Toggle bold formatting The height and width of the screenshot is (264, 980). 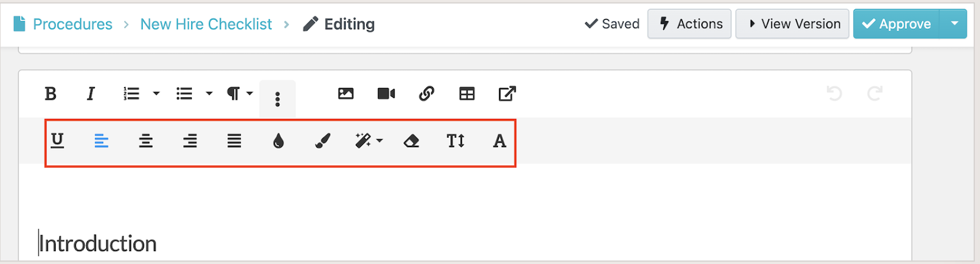pos(51,94)
